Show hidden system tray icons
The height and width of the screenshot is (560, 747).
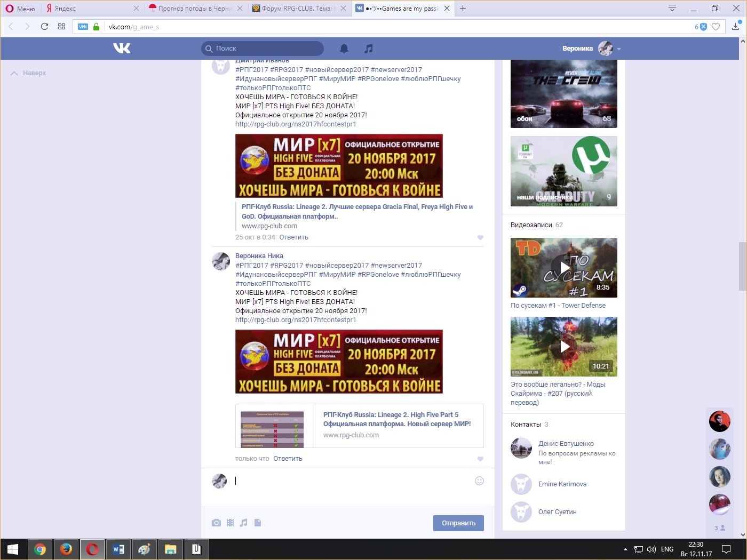(625, 549)
